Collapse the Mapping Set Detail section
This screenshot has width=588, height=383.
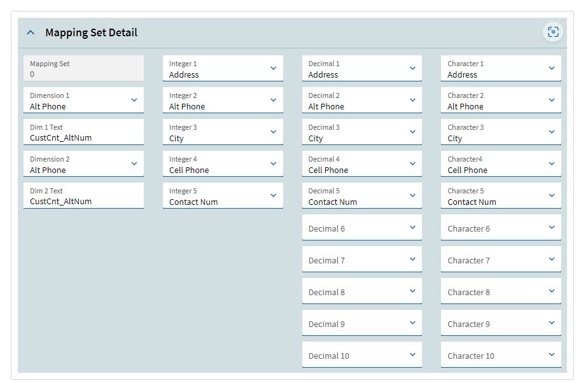pos(31,32)
